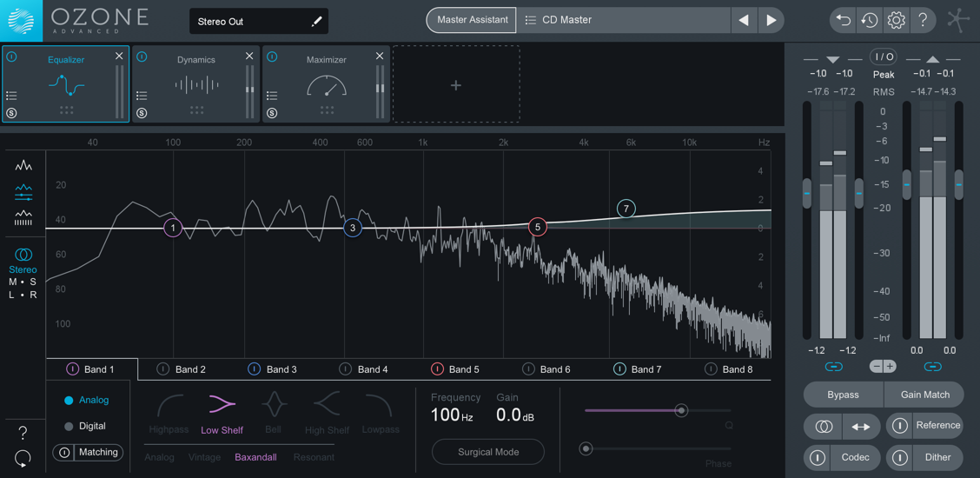Choose the Vintage shelf type
The height and width of the screenshot is (478, 980).
(x=204, y=457)
